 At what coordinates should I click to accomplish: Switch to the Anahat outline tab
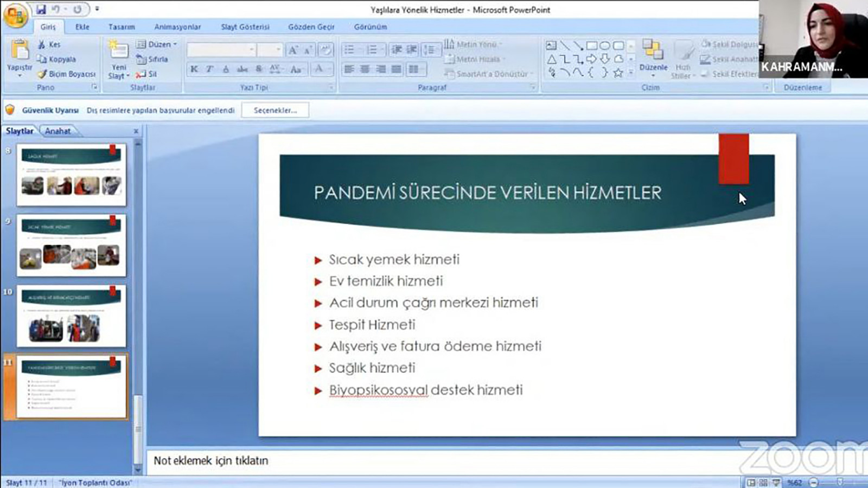(x=58, y=131)
